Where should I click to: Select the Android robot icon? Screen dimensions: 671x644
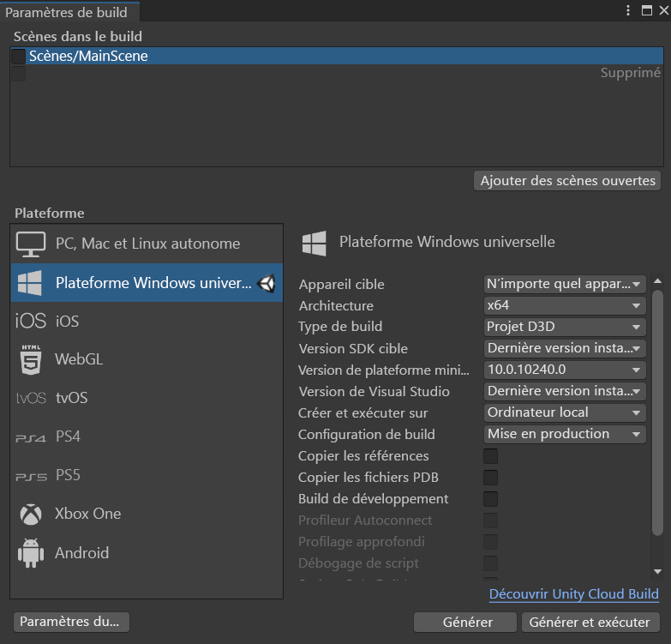[31, 553]
